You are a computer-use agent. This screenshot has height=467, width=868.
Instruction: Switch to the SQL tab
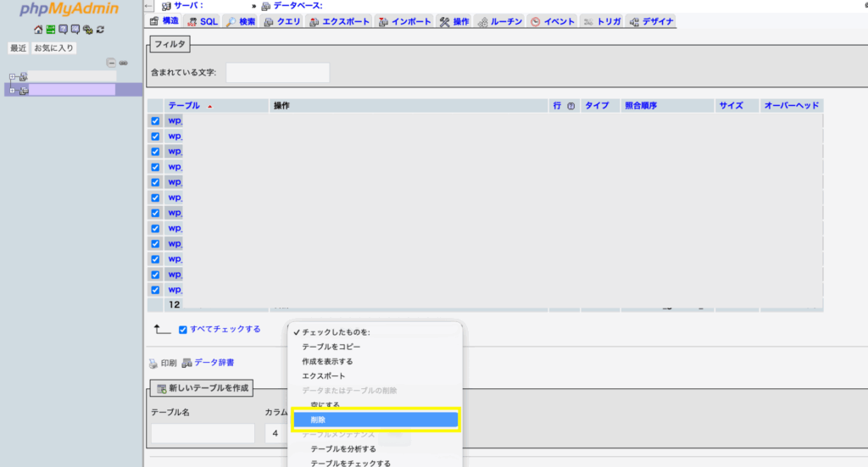(x=203, y=21)
